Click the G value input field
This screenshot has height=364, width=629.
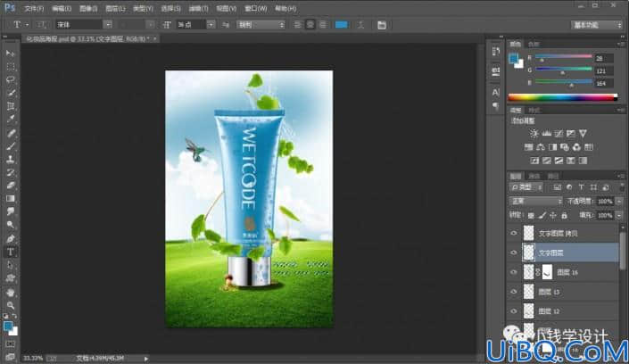pyautogui.click(x=604, y=71)
